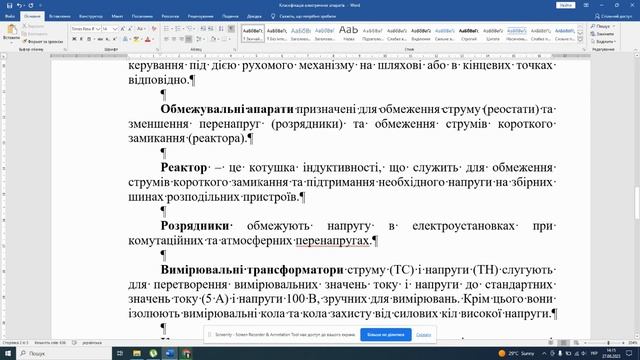
Task: Open ribbon display options in title bar
Action: point(586,5)
